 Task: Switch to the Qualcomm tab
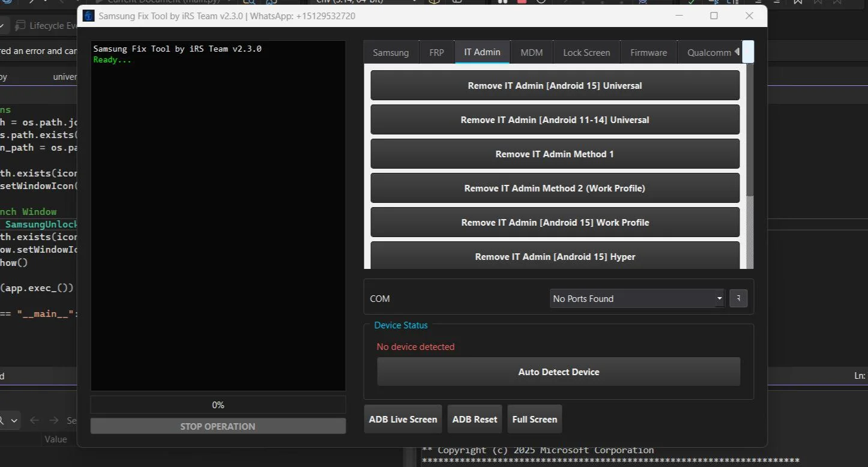pyautogui.click(x=708, y=53)
